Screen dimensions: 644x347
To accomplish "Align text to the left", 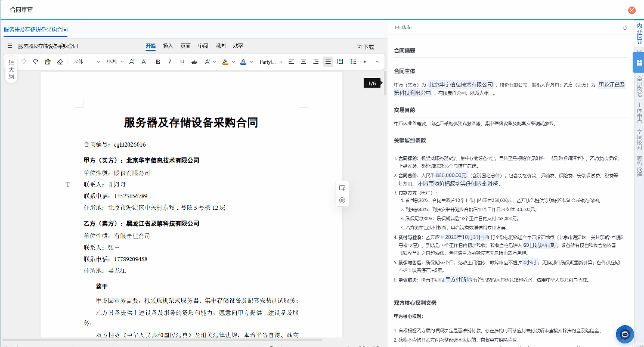I will coord(291,61).
